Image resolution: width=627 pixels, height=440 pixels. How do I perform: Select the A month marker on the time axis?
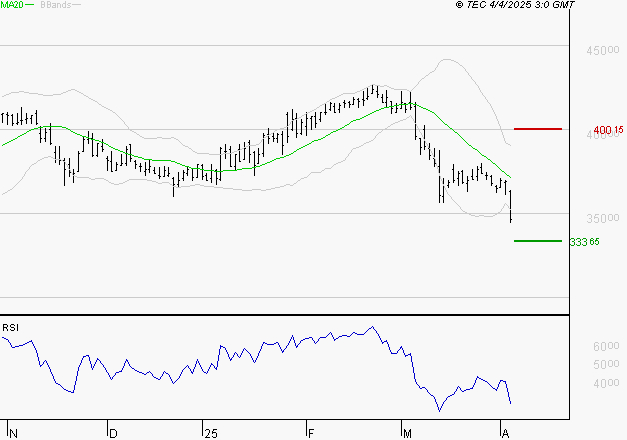click(x=504, y=433)
